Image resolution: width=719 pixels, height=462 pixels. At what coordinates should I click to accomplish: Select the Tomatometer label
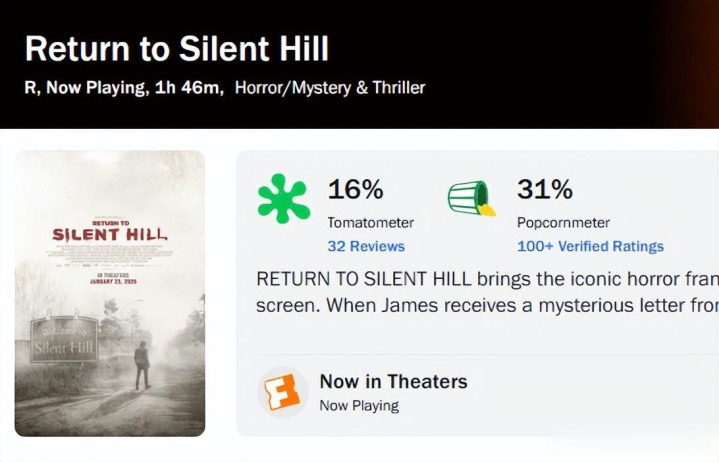click(x=370, y=222)
